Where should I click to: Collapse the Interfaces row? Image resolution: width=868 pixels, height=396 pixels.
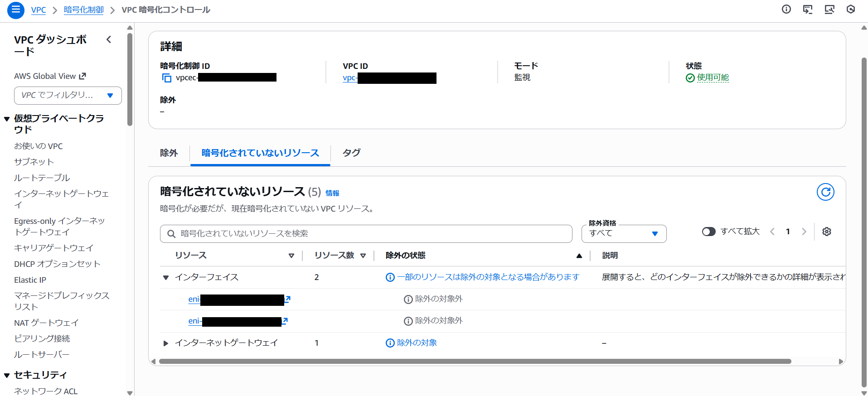point(166,277)
